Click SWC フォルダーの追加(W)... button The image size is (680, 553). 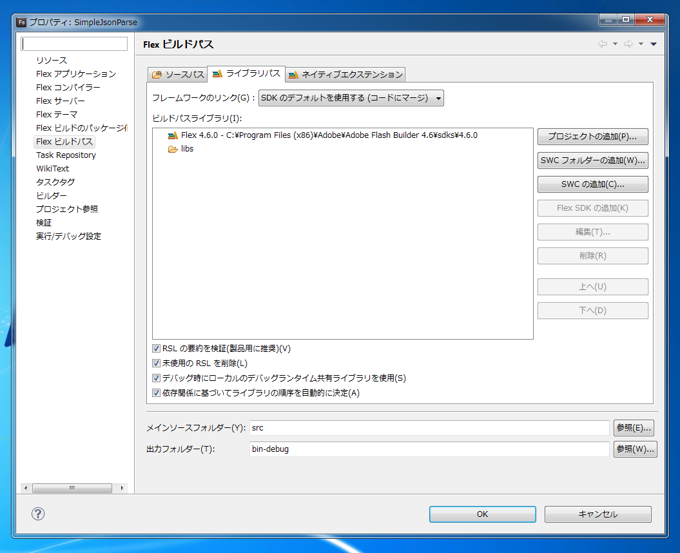pos(593,160)
